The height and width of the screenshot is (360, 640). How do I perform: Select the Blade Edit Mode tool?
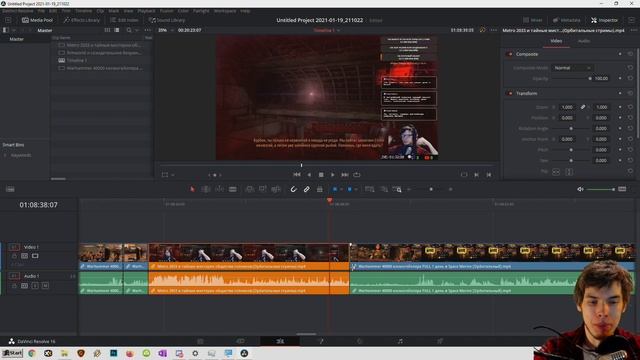233,189
